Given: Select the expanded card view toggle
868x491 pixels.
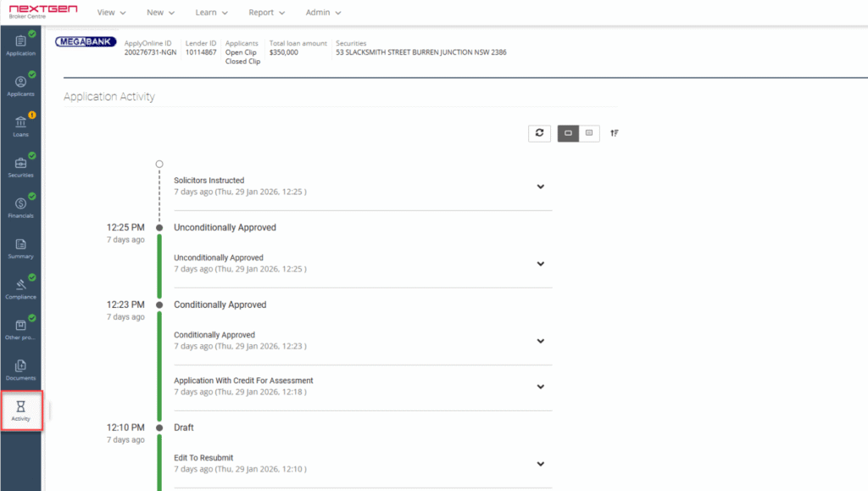Looking at the screenshot, I should tap(568, 133).
